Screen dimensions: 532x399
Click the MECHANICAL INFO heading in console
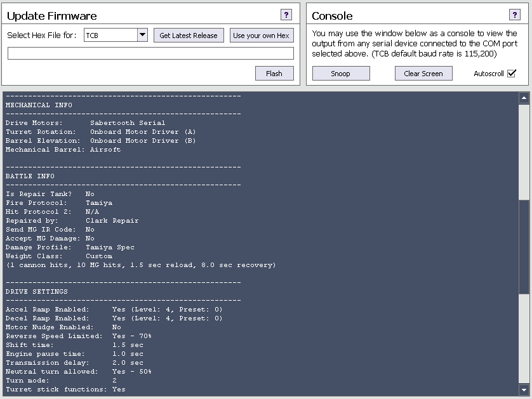pyautogui.click(x=39, y=105)
